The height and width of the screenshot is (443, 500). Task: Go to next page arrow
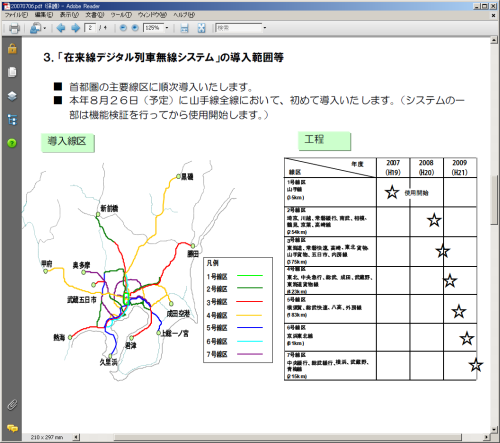(x=75, y=28)
